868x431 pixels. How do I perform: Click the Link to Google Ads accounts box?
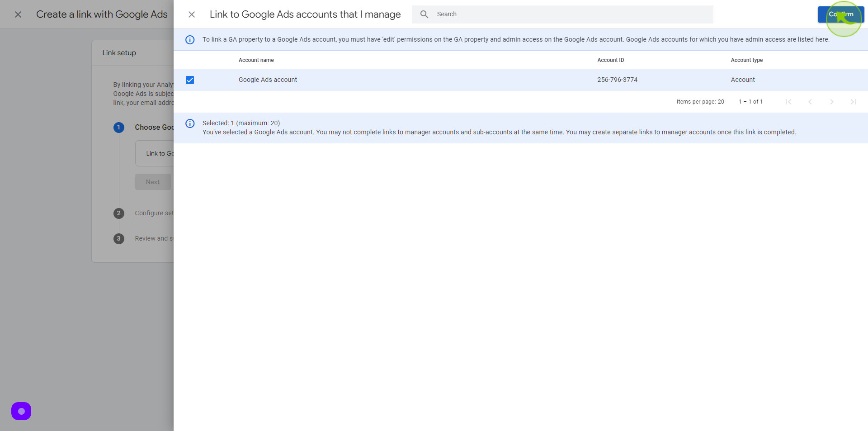click(x=155, y=153)
